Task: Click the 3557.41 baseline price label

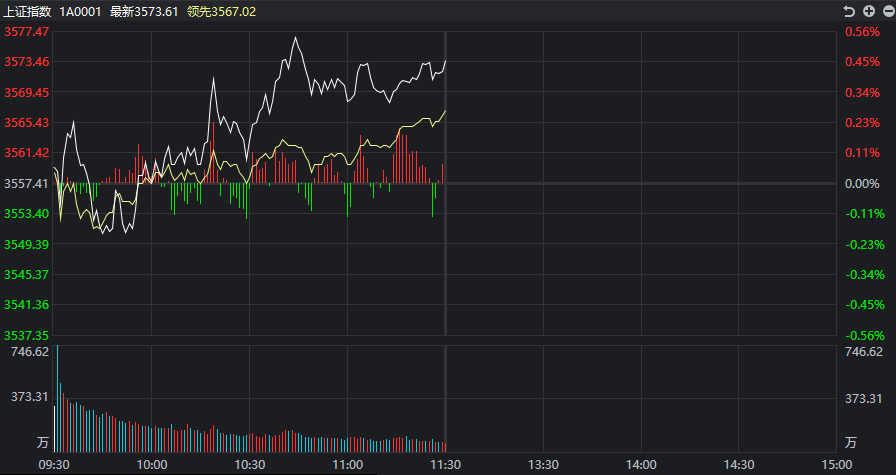Action: point(27,183)
